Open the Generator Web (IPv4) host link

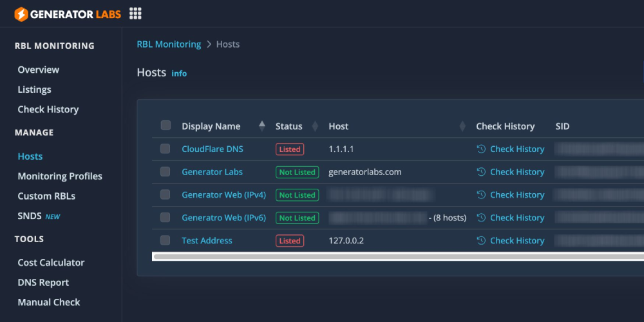[224, 195]
